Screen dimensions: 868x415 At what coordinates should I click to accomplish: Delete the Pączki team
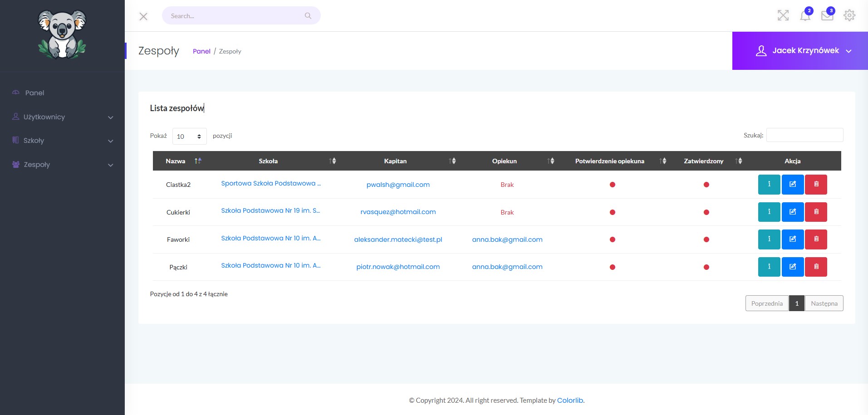[816, 267]
